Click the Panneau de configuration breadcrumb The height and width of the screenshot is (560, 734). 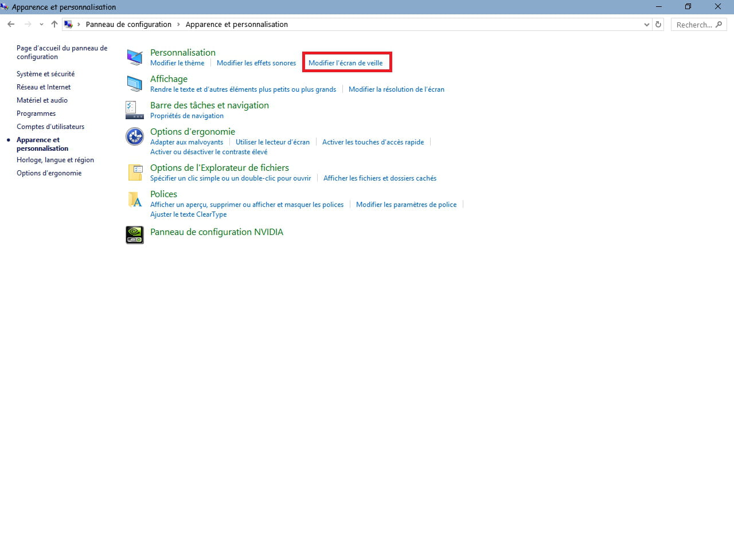[x=128, y=24]
